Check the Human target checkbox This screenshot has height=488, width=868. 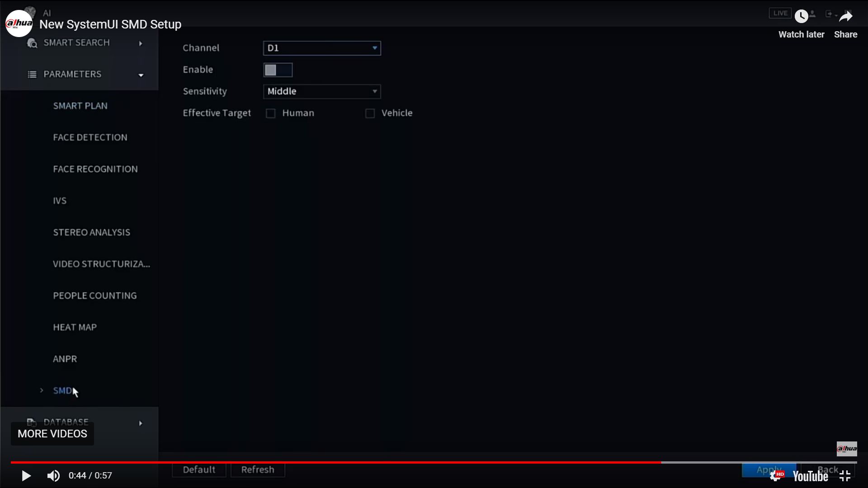coord(270,113)
